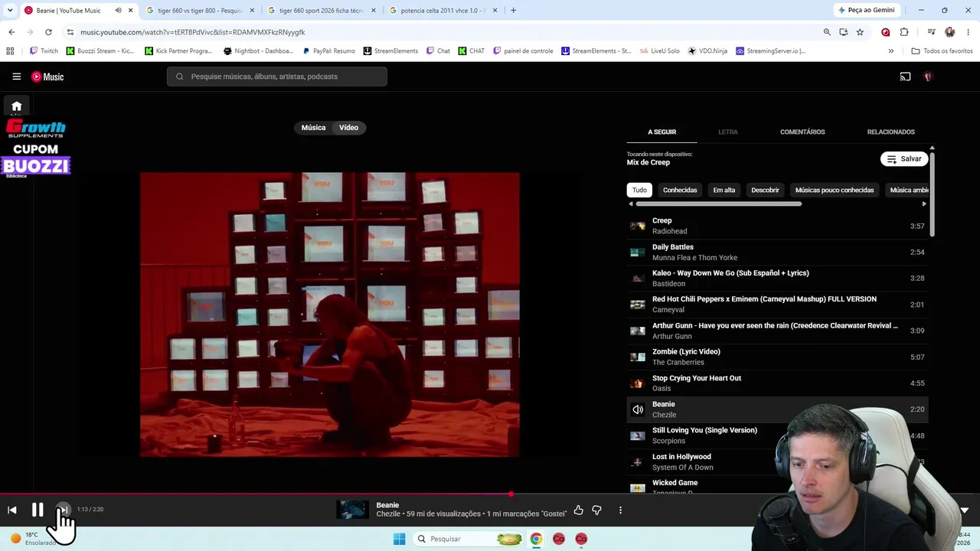Open the A SEGUIR tab

pos(662,132)
